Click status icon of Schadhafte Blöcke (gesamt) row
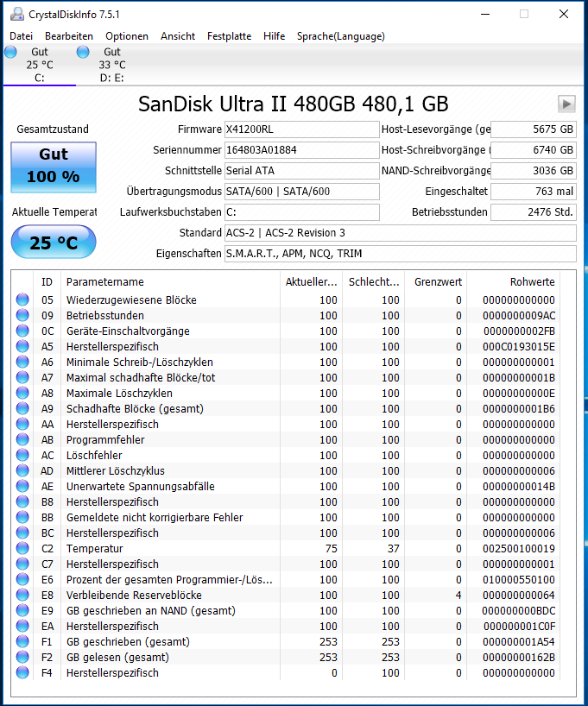 (22, 408)
